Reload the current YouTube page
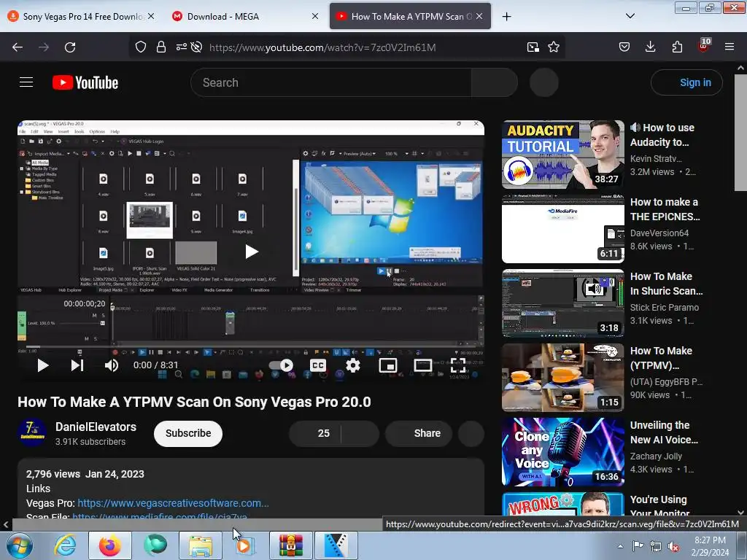Viewport: 747px width, 560px height. point(70,47)
